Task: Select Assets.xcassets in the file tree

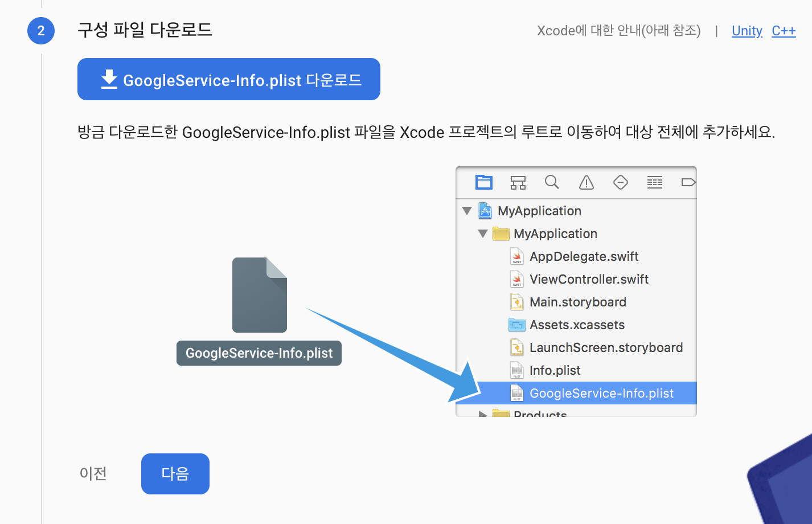Action: coord(576,325)
